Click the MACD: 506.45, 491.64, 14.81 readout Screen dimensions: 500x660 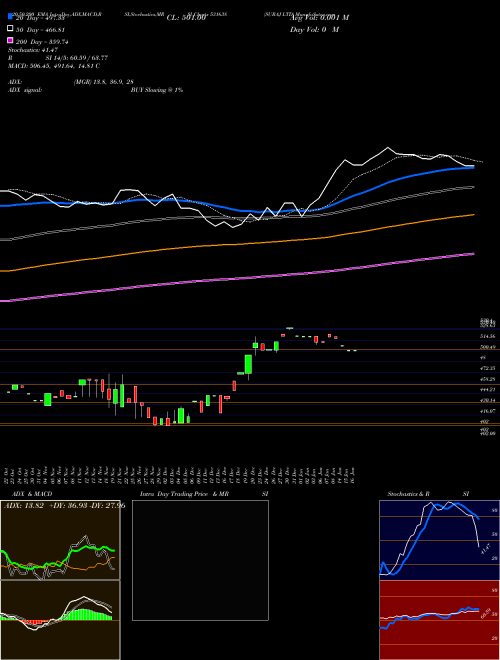point(54,66)
